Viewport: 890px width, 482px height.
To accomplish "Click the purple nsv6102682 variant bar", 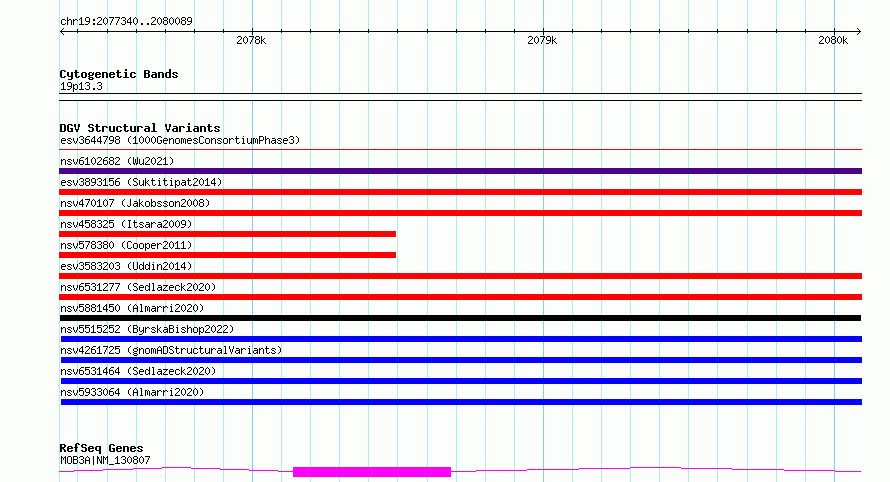I will pos(460,171).
